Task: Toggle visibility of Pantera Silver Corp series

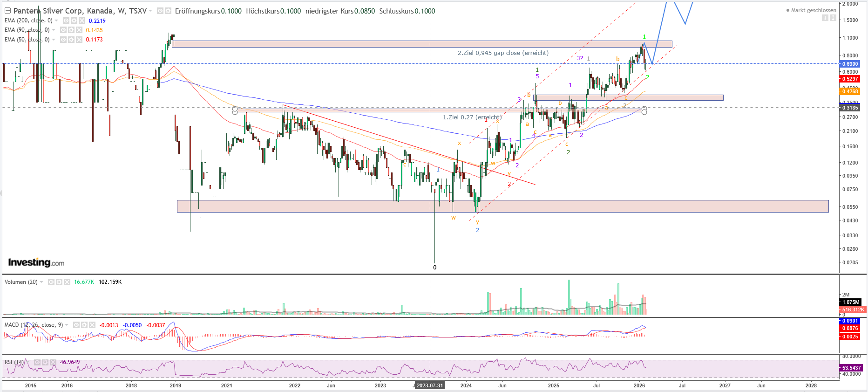Action: [x=160, y=11]
